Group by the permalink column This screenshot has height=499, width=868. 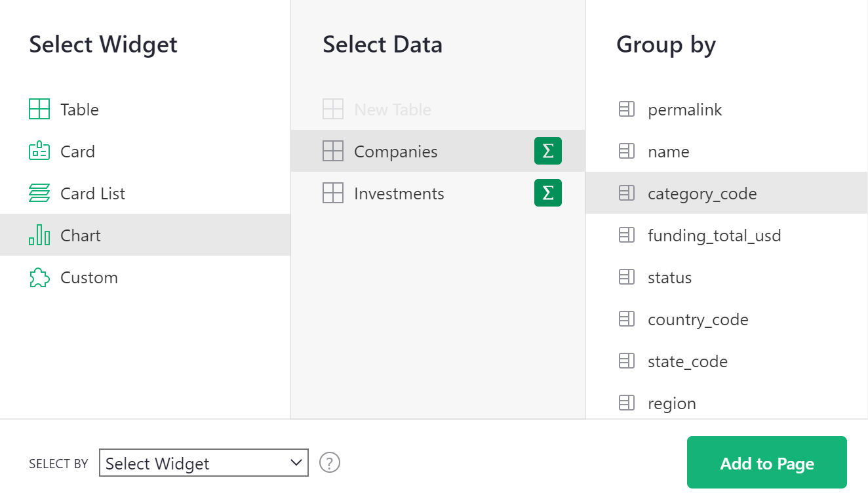tap(684, 110)
